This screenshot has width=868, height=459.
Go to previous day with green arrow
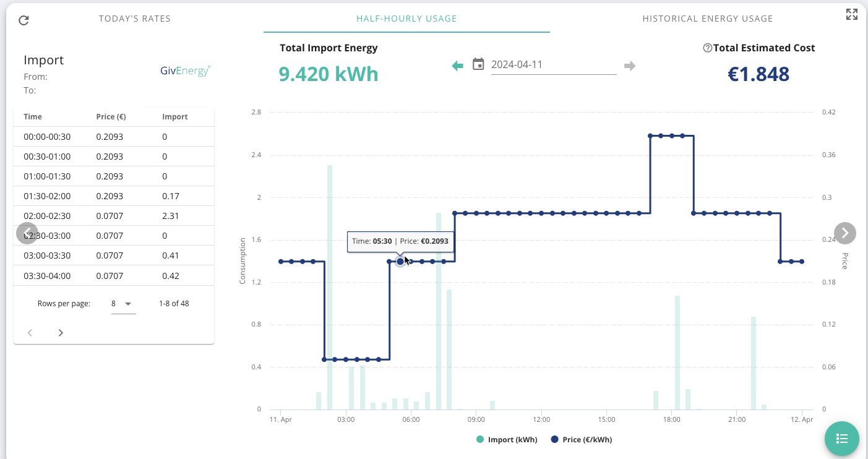pos(457,66)
